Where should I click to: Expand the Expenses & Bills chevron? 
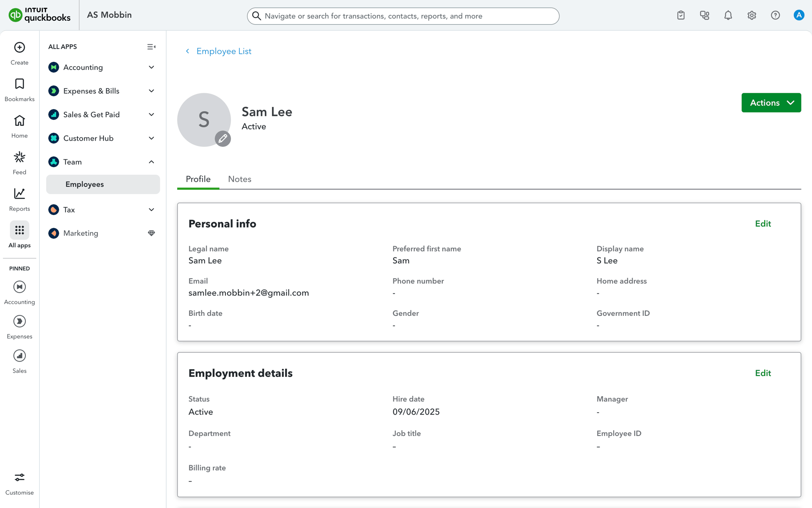pyautogui.click(x=151, y=91)
